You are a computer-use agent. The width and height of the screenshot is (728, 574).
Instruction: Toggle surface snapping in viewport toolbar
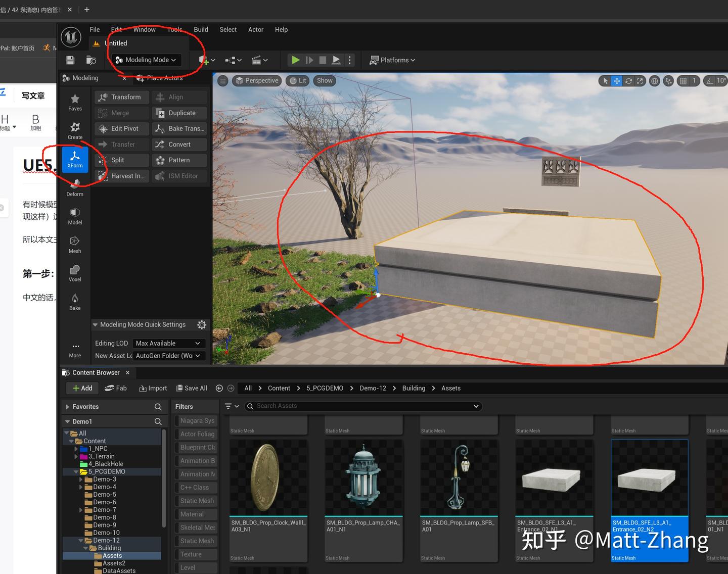tap(668, 81)
